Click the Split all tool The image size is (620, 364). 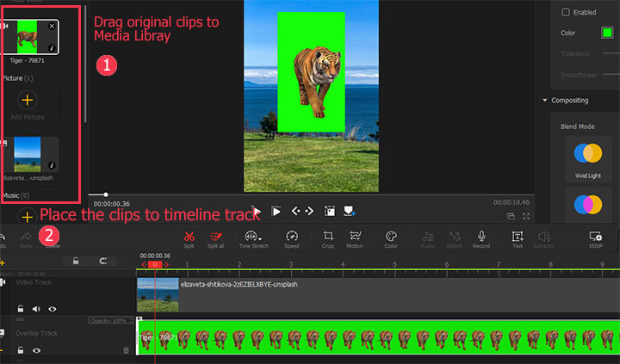click(x=215, y=239)
